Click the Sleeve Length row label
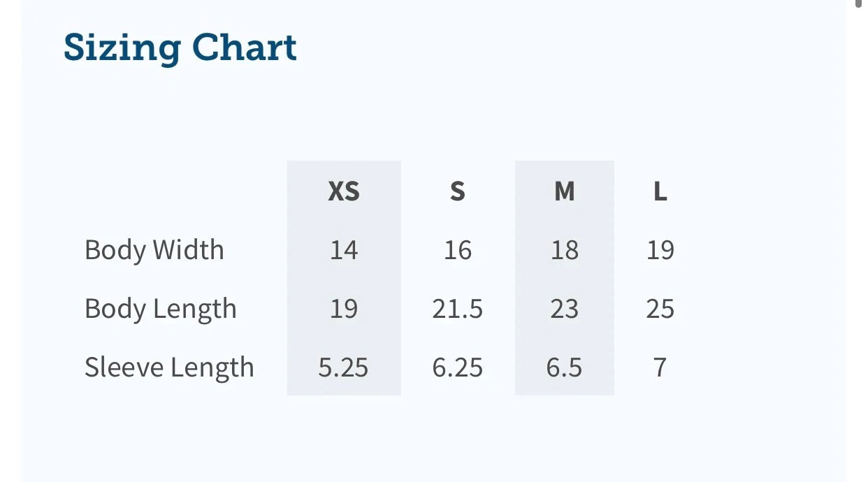The image size is (868, 482). click(x=169, y=367)
